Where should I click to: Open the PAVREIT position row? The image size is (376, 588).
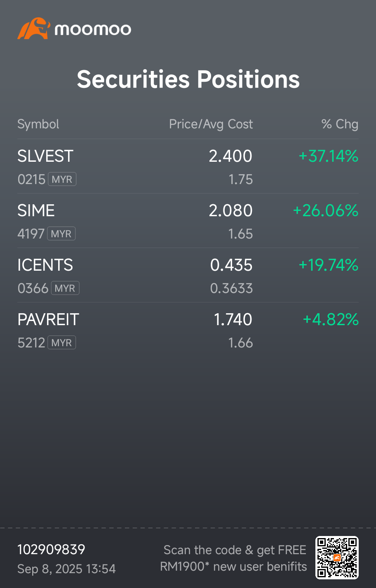point(188,330)
